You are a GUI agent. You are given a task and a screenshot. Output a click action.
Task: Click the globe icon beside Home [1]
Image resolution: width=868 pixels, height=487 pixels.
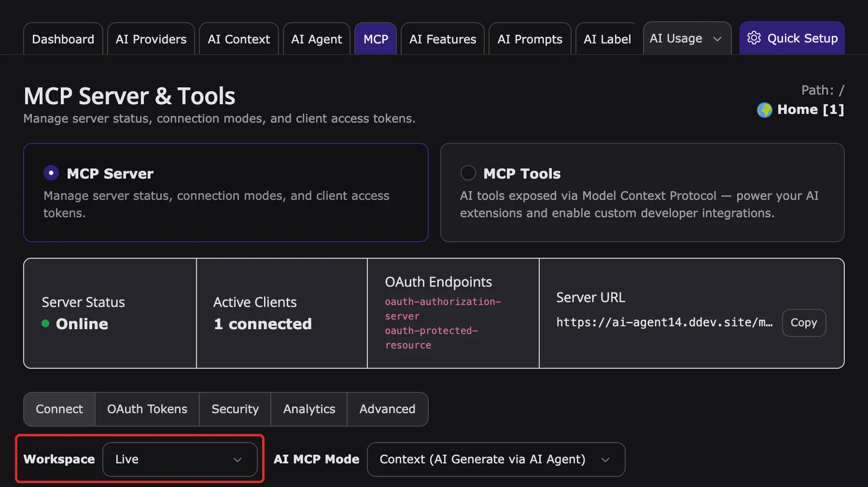pos(764,110)
